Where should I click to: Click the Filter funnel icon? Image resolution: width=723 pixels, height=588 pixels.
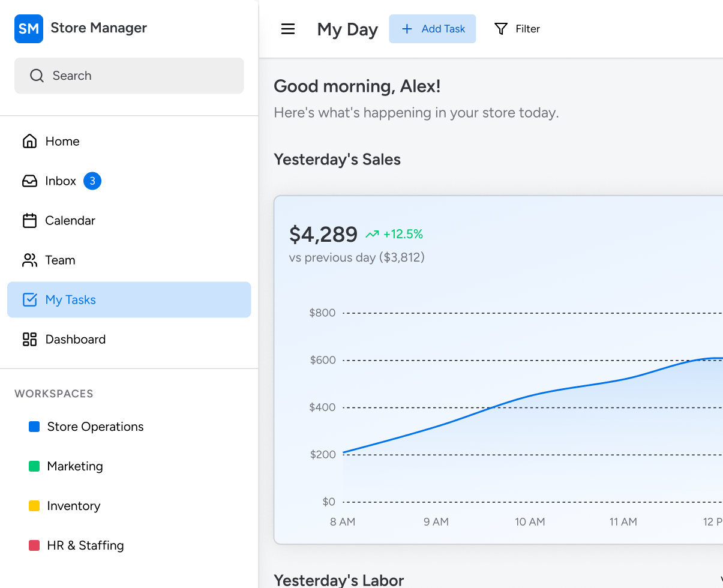501,29
